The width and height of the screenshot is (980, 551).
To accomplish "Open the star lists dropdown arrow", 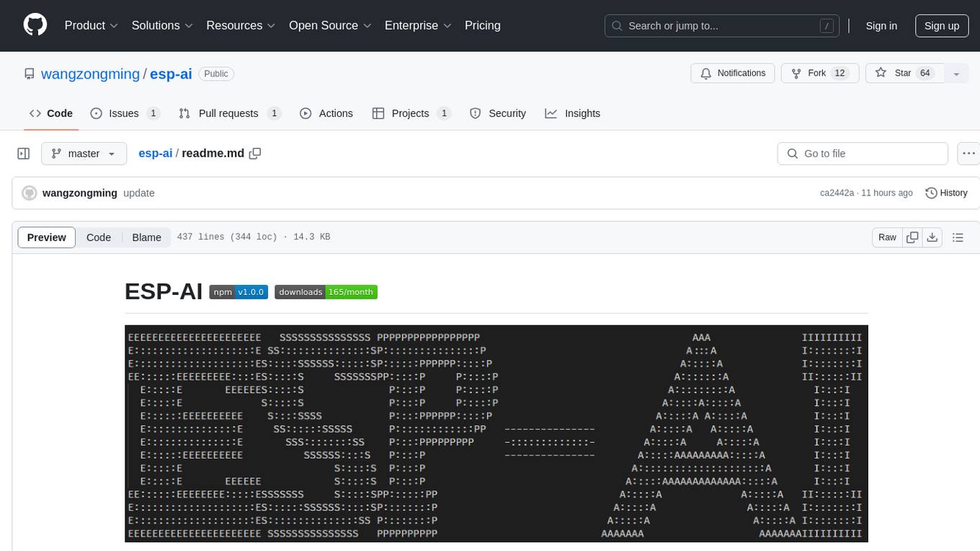I will click(956, 74).
